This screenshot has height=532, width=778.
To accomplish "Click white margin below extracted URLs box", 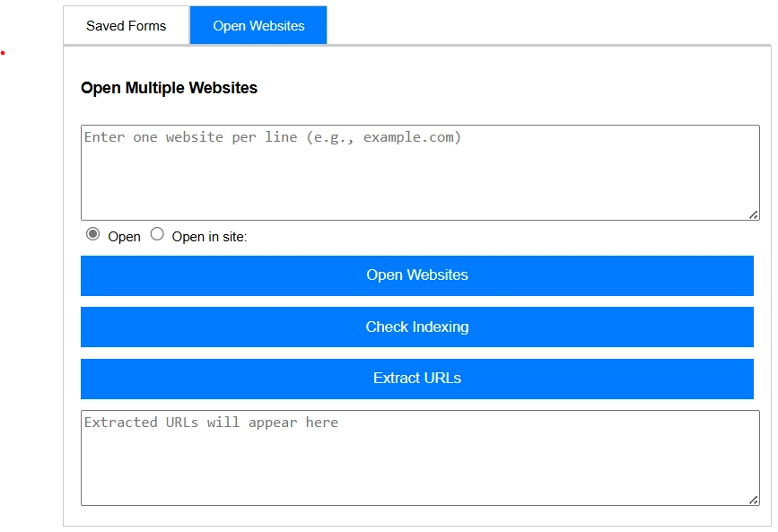I will 419,517.
